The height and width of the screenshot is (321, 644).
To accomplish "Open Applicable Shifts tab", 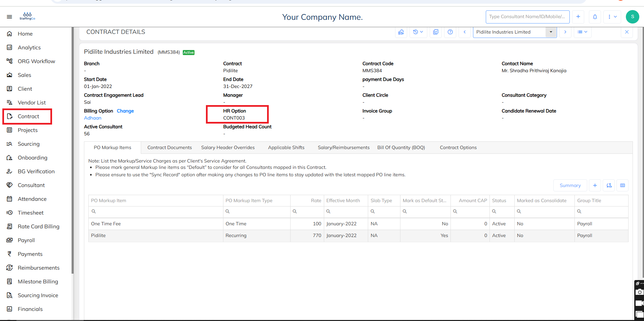I will [x=286, y=147].
